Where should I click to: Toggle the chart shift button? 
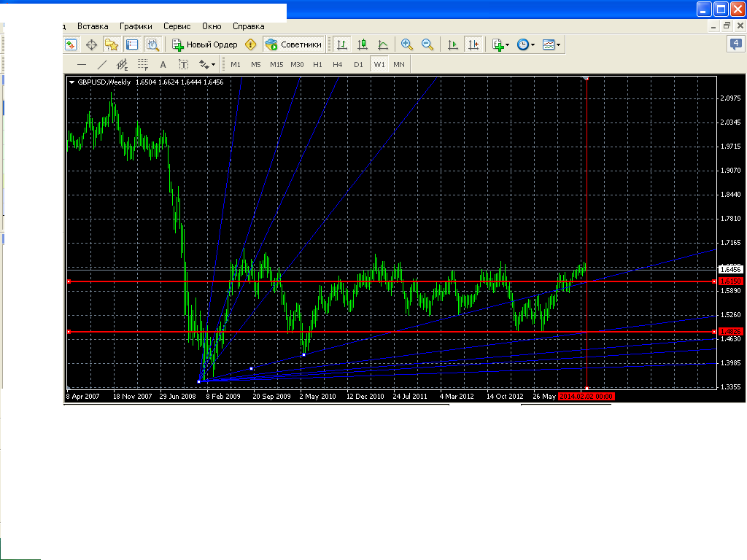pos(474,44)
